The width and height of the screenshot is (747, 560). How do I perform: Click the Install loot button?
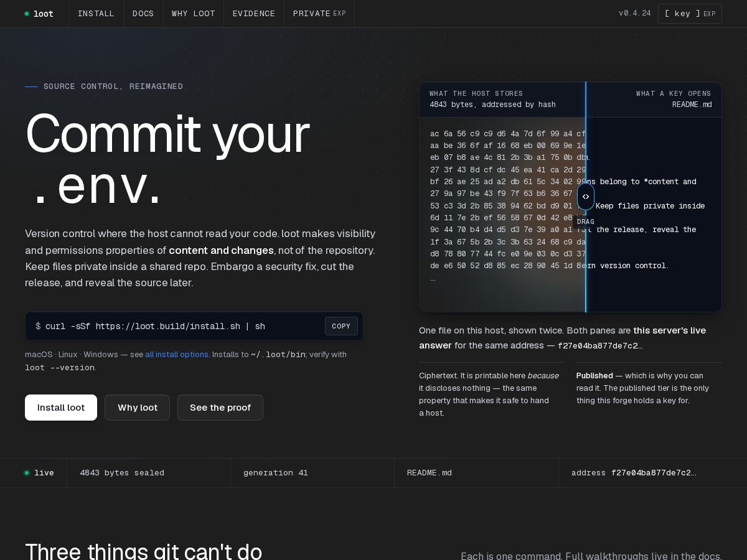point(61,408)
